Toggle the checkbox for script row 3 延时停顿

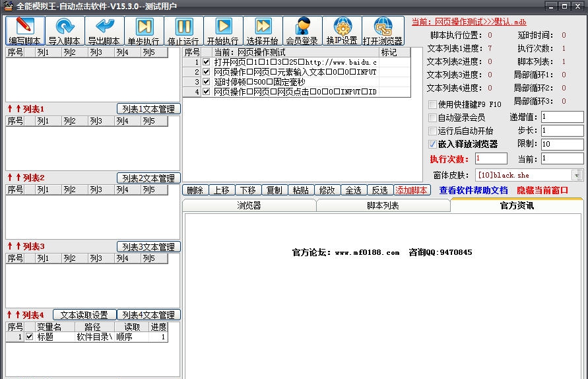pos(207,81)
